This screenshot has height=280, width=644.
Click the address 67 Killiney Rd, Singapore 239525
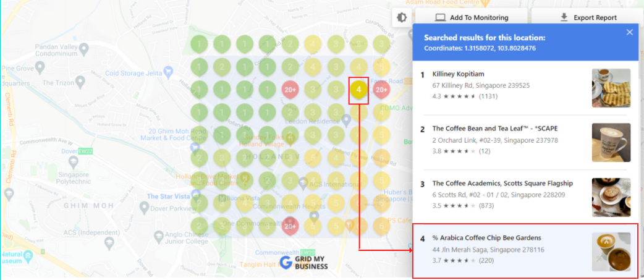point(481,85)
